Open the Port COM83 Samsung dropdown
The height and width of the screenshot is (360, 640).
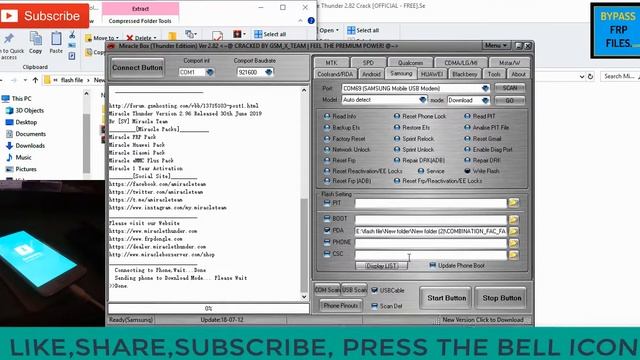point(485,88)
